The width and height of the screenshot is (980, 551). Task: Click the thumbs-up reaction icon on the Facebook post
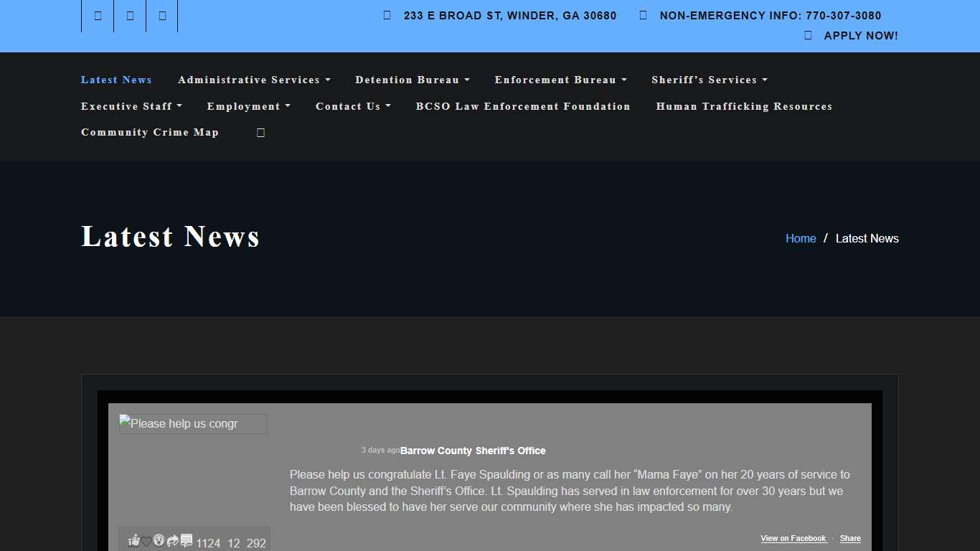click(135, 540)
